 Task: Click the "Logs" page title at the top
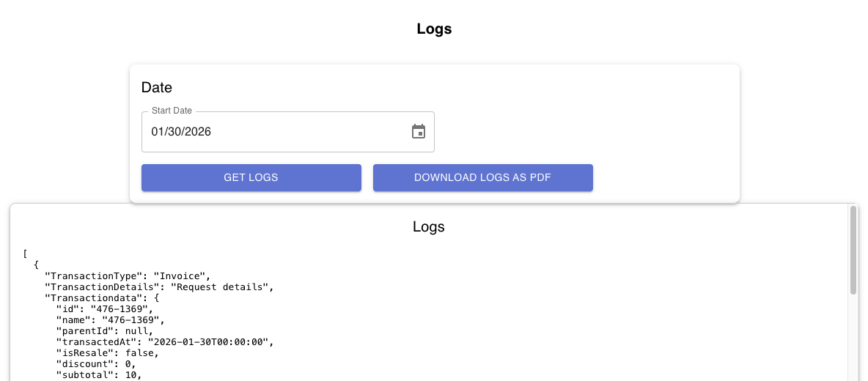435,29
